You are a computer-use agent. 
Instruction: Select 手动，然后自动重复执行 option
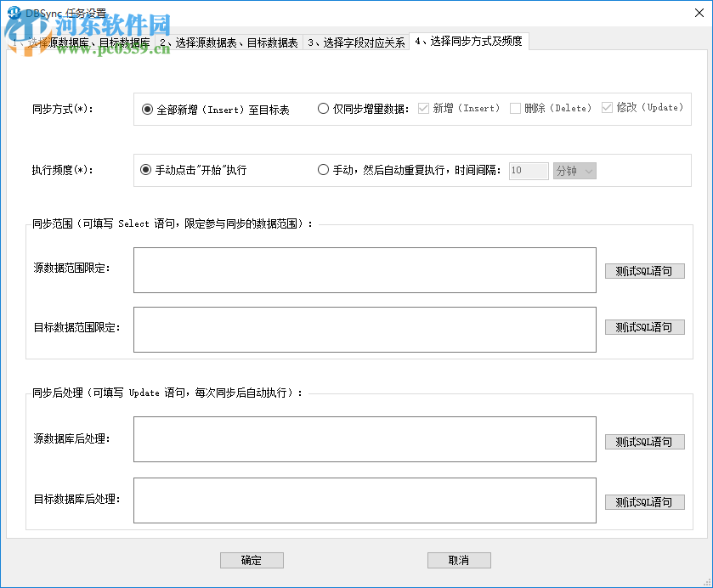pyautogui.click(x=324, y=169)
